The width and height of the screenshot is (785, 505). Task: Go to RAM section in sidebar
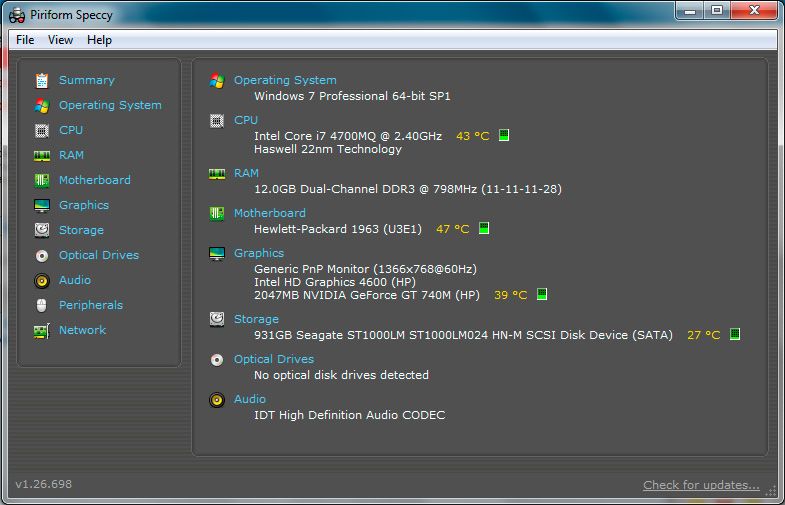(x=71, y=155)
